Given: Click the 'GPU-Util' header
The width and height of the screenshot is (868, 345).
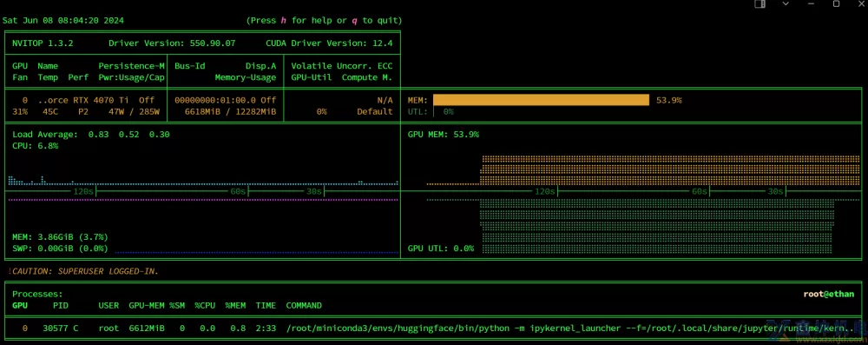Looking at the screenshot, I should 312,77.
